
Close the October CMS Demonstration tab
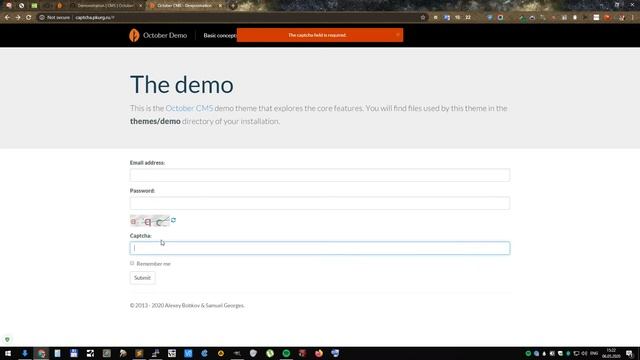point(220,6)
